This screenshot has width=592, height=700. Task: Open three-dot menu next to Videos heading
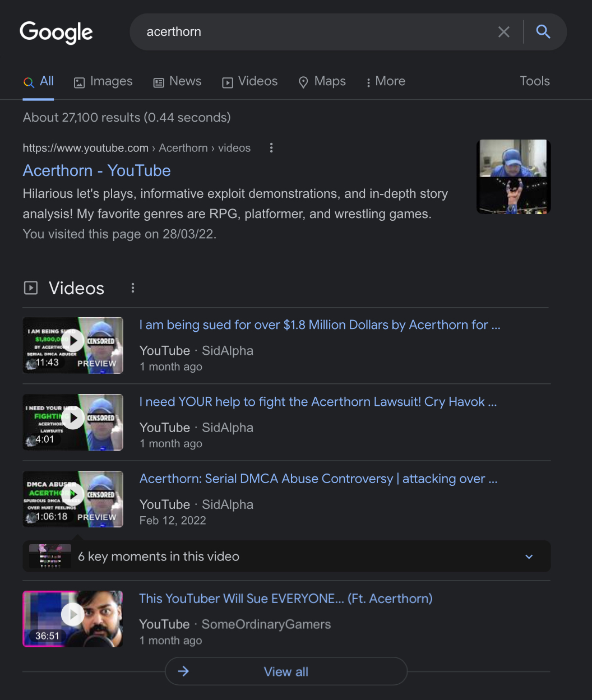tap(133, 288)
